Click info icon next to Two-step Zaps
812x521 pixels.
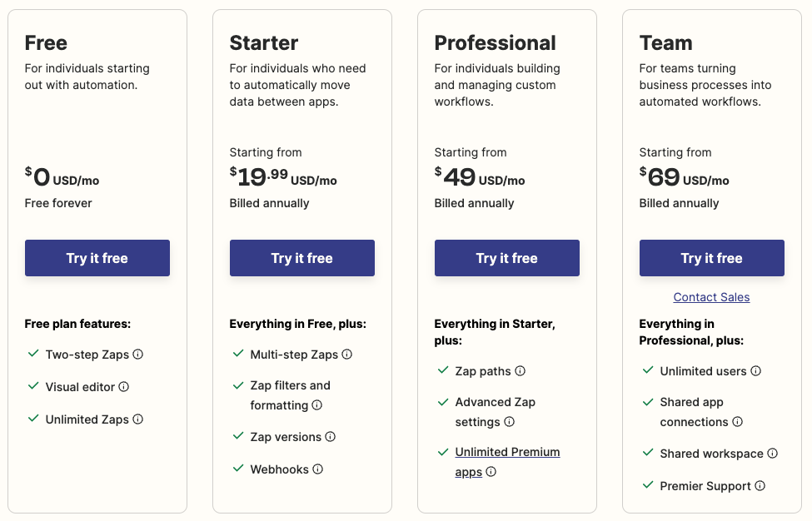click(138, 355)
